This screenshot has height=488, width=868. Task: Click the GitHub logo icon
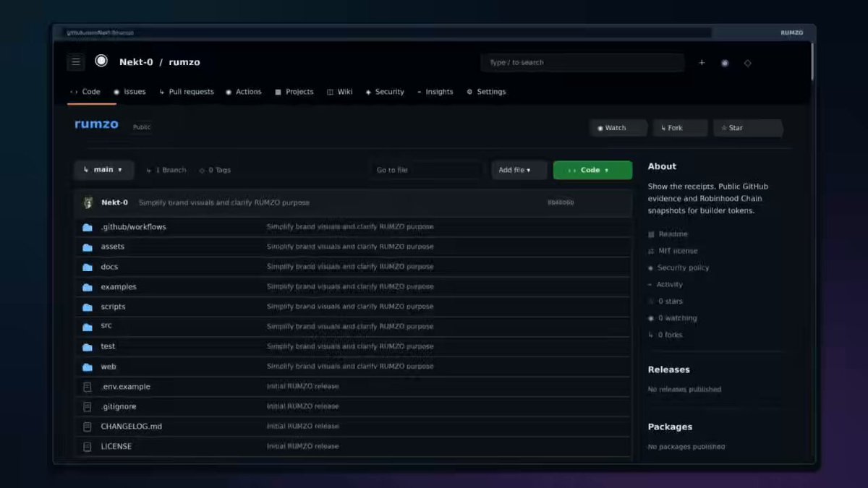pyautogui.click(x=101, y=61)
